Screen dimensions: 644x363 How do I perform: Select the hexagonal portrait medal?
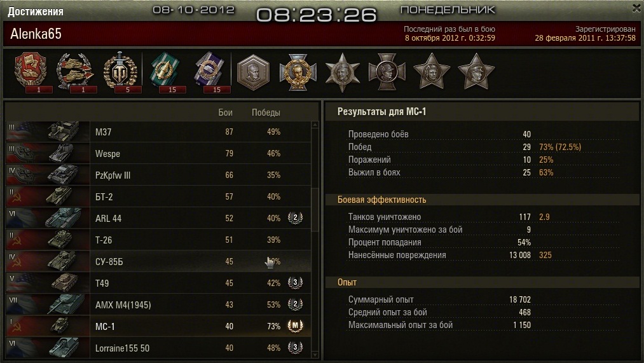coord(254,72)
